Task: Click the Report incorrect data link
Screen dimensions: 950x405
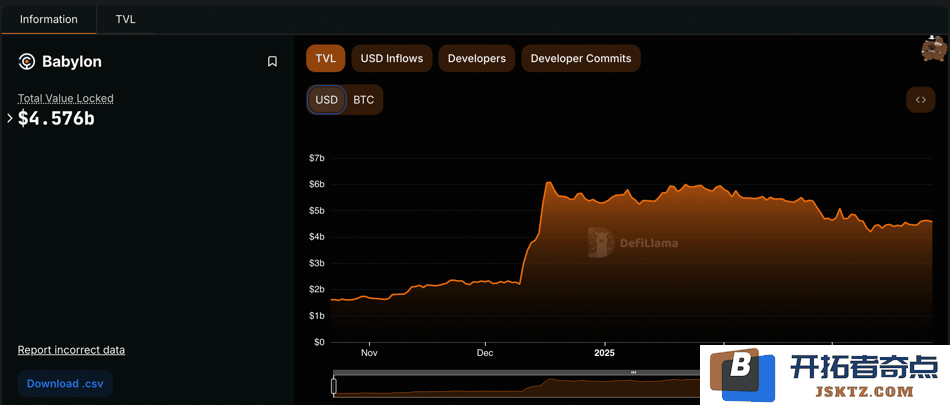Action: tap(71, 350)
